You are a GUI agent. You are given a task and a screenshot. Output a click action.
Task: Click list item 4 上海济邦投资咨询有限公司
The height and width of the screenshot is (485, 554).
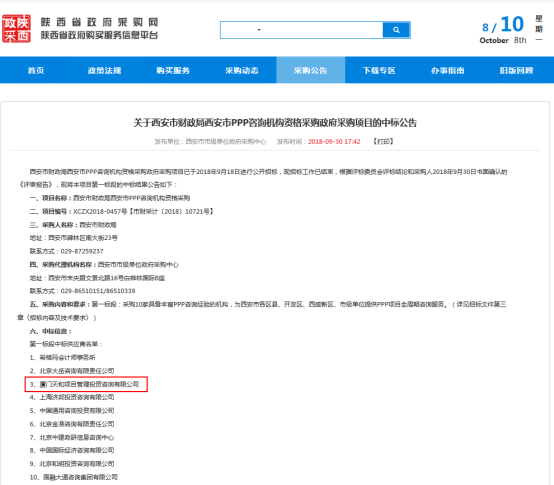[x=72, y=397]
